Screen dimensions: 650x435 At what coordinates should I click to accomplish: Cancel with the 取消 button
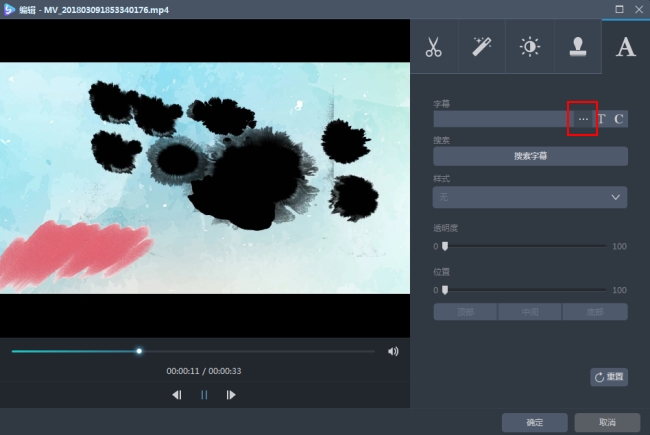pos(607,422)
